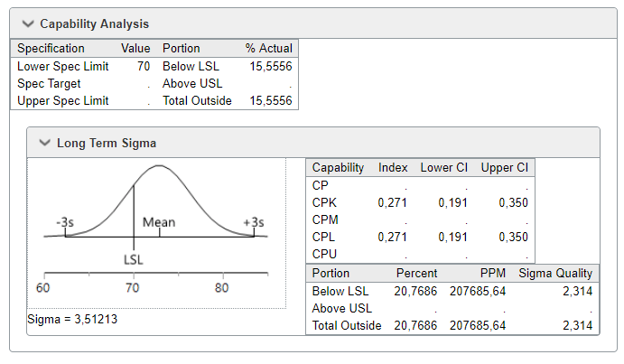
Task: Collapse the Capability Analysis section chevron
Action: tap(27, 24)
